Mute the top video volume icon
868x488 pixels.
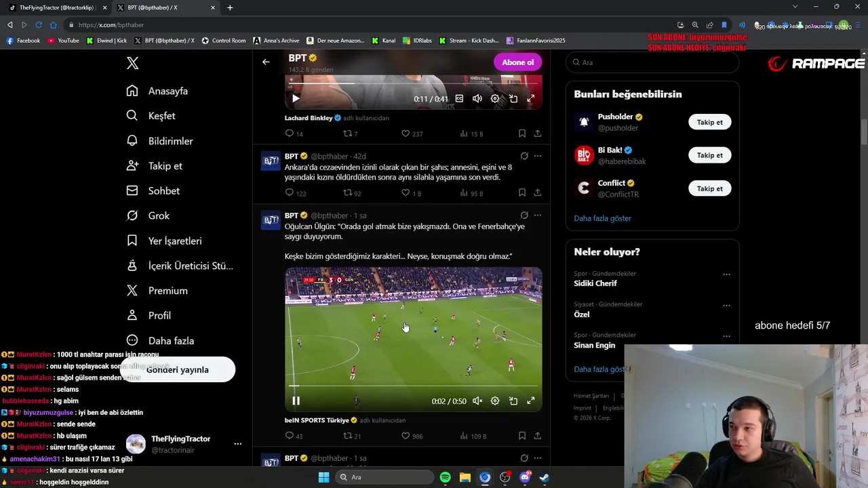click(477, 98)
